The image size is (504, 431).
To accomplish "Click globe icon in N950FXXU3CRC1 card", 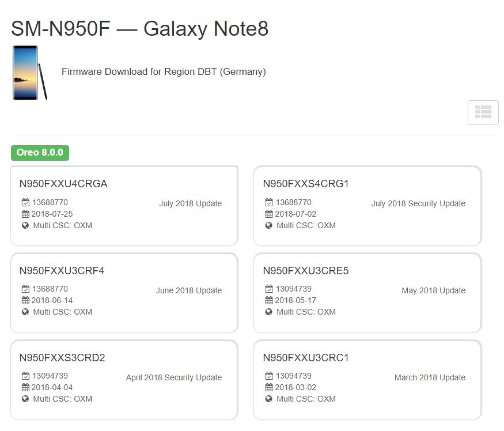I will pyautogui.click(x=269, y=399).
